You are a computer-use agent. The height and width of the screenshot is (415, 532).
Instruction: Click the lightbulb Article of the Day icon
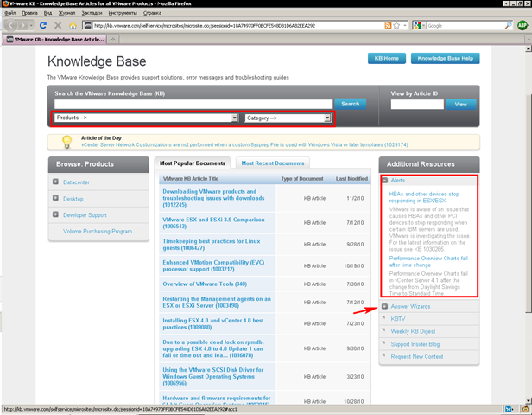pos(66,142)
